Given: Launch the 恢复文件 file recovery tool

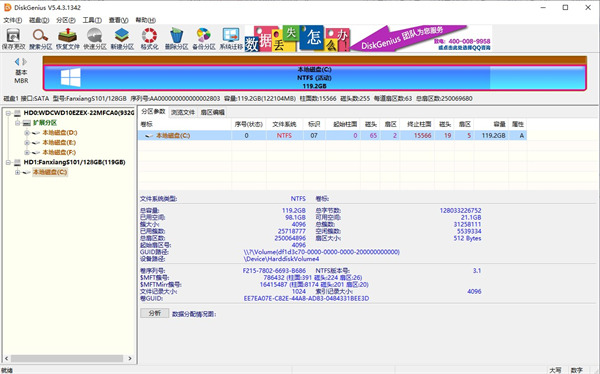Looking at the screenshot, I should pyautogui.click(x=68, y=39).
